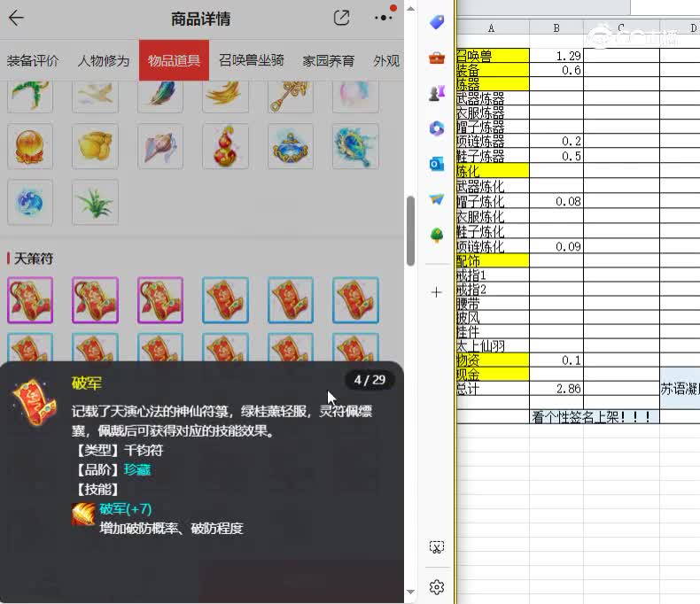
Task: Click the 装备 yellow cell
Action: coord(493,70)
